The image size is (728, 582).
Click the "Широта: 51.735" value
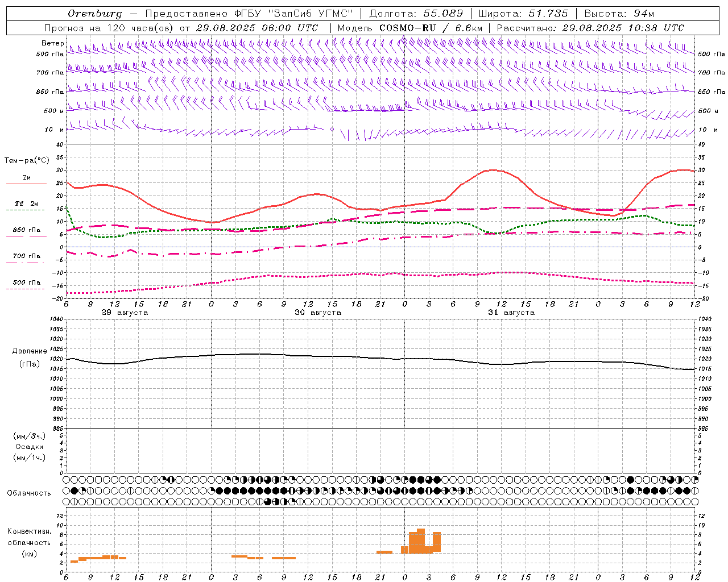[523, 14]
